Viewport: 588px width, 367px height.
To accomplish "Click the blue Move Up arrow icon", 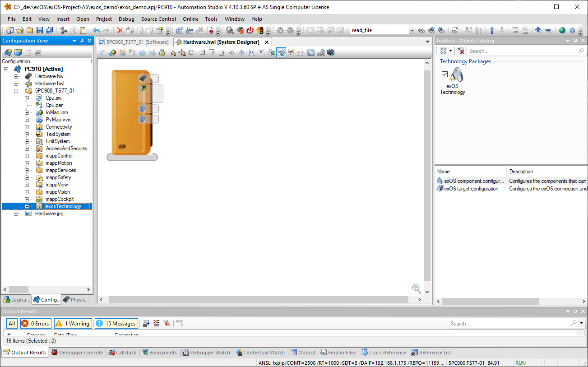I will pyautogui.click(x=492, y=30).
